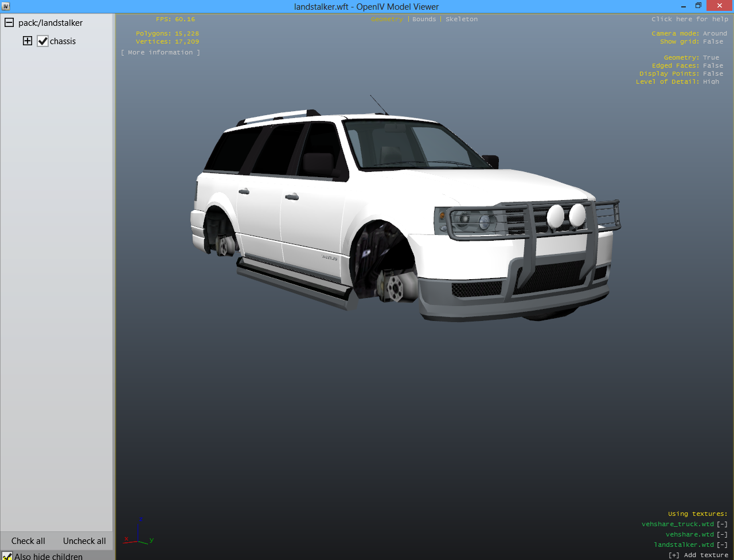Switch to the Bounds view tab
The image size is (734, 560).
coord(424,19)
